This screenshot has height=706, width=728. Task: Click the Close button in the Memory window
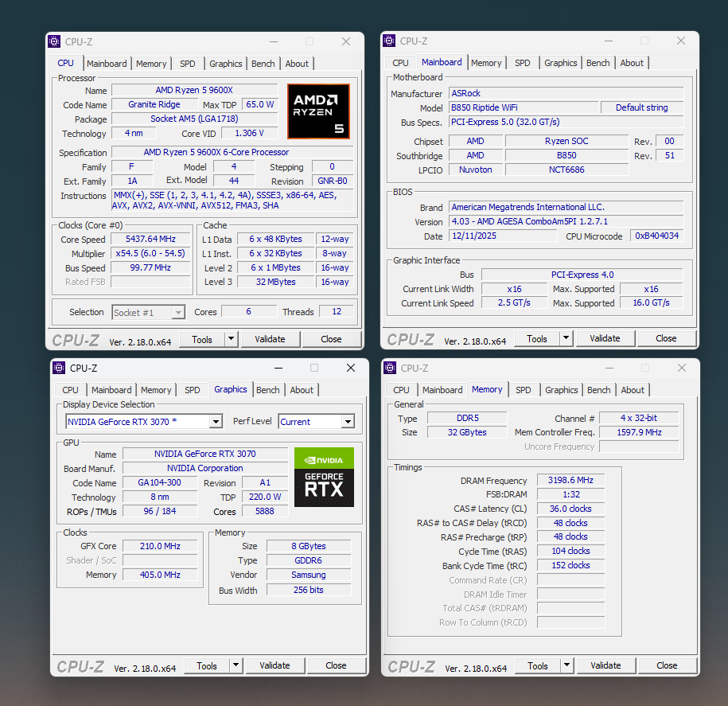[667, 665]
